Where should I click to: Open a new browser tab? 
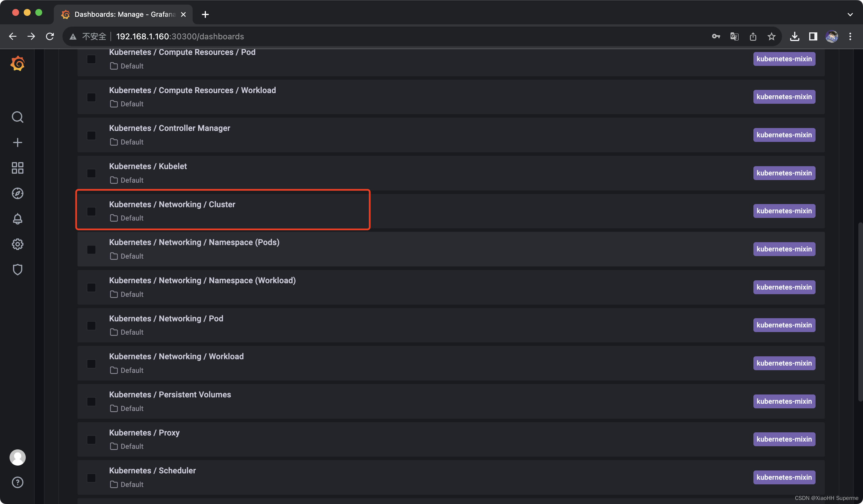click(205, 14)
